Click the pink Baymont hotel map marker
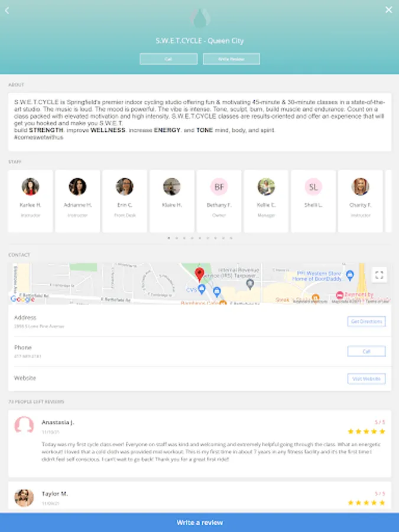 pos(340,295)
